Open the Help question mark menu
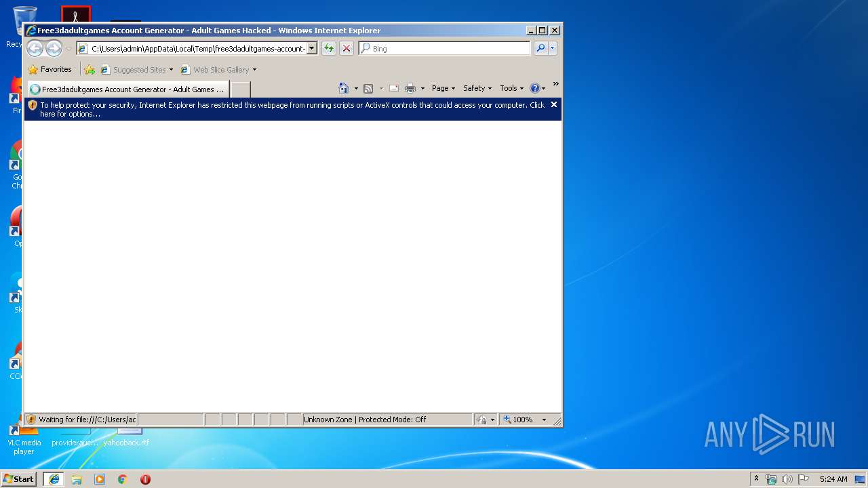The height and width of the screenshot is (488, 868). tap(537, 88)
